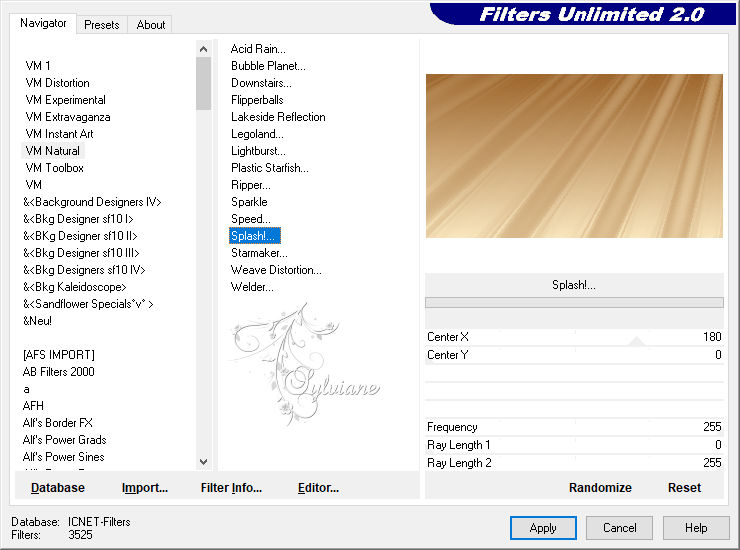The height and width of the screenshot is (550, 740).
Task: Select the Downstairs filter
Action: (261, 83)
